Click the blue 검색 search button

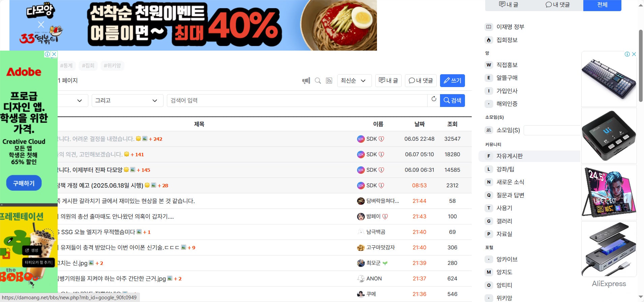(x=452, y=101)
